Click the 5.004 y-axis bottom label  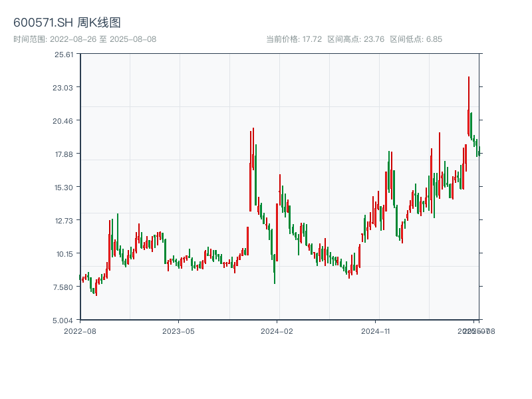pyautogui.click(x=64, y=321)
